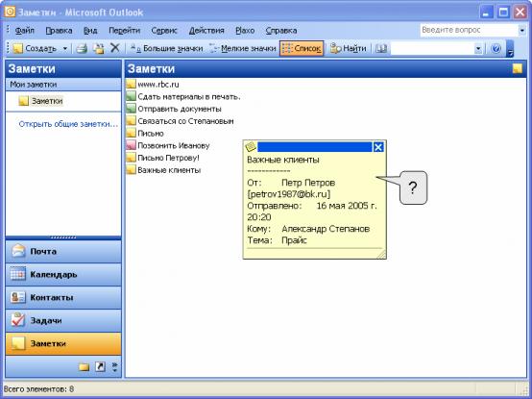Open the Задачи navigation pane

63,320
